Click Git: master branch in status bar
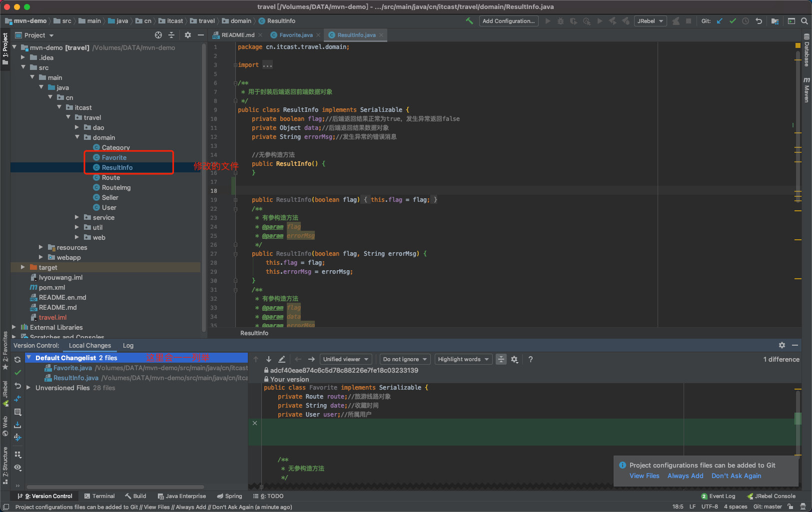 768,507
